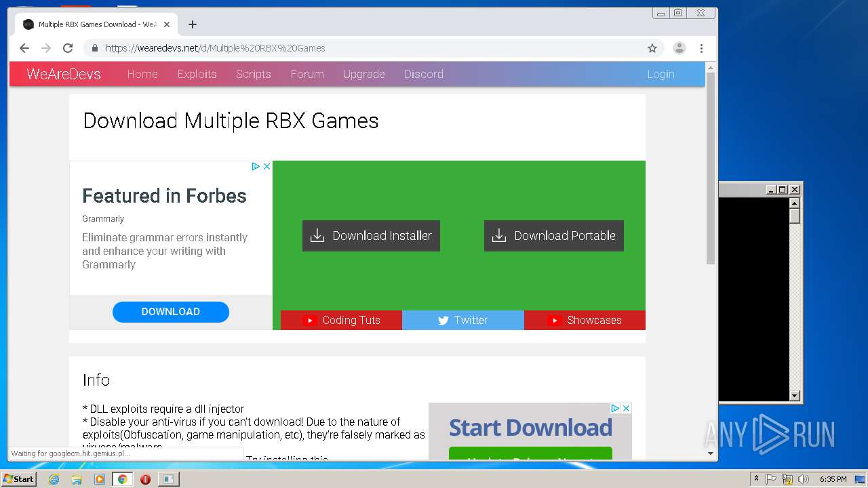Select the Multiple RBX Games Download tab

point(96,24)
